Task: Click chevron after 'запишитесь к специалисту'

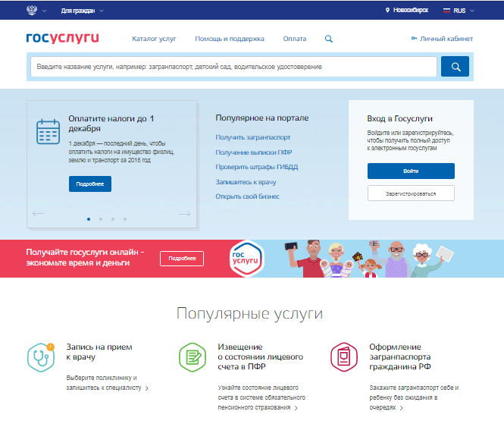Action: [x=146, y=388]
